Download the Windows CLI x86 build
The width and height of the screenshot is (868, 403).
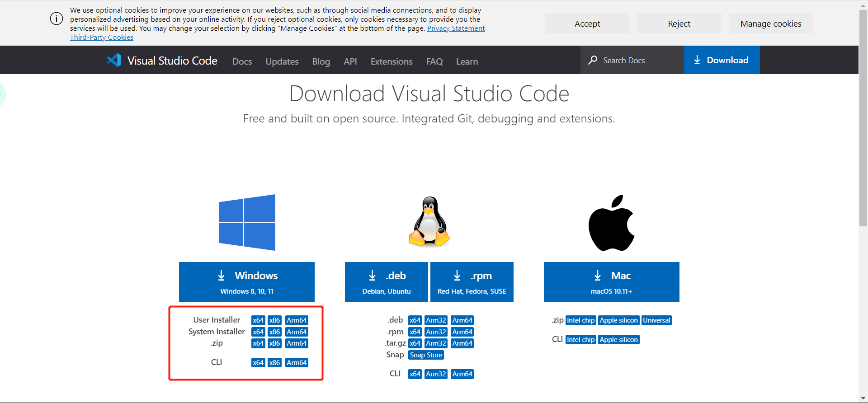[x=275, y=363]
